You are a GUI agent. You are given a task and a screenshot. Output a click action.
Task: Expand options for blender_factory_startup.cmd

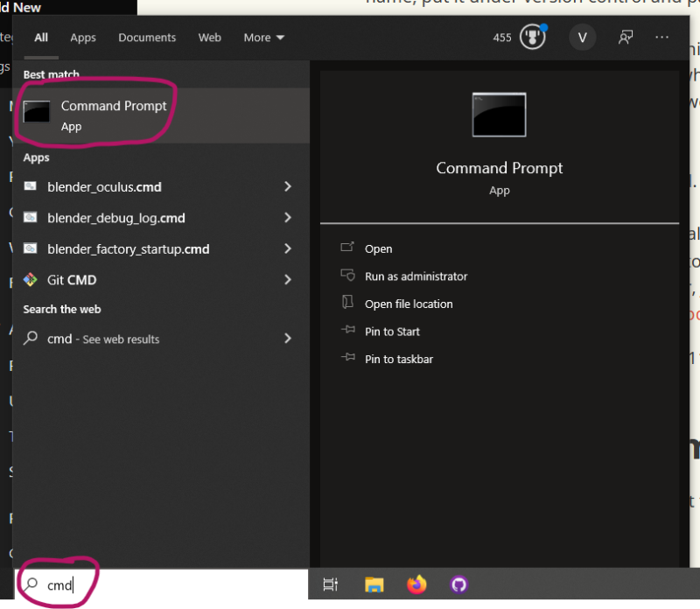(288, 248)
